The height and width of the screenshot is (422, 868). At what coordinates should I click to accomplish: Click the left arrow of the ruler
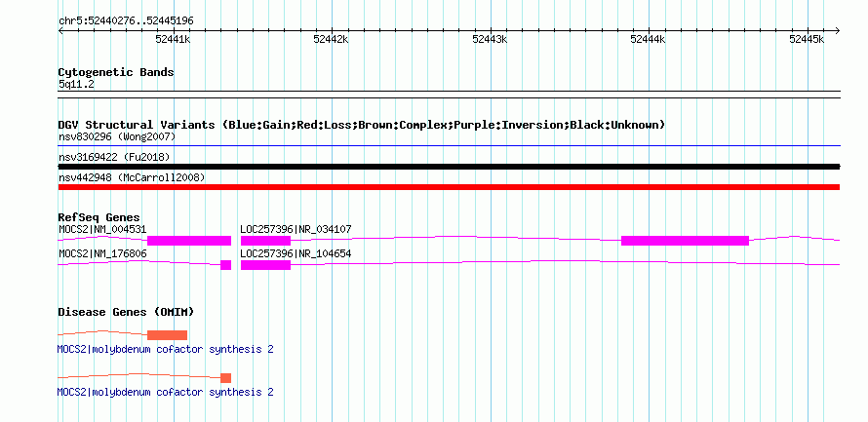(x=60, y=30)
